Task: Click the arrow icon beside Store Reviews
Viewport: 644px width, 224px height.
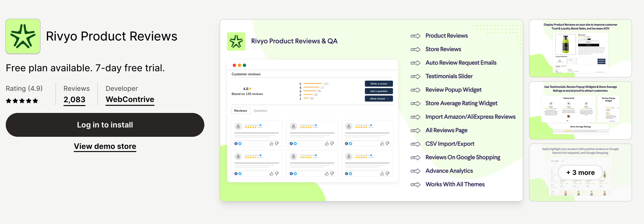Action: tap(415, 49)
